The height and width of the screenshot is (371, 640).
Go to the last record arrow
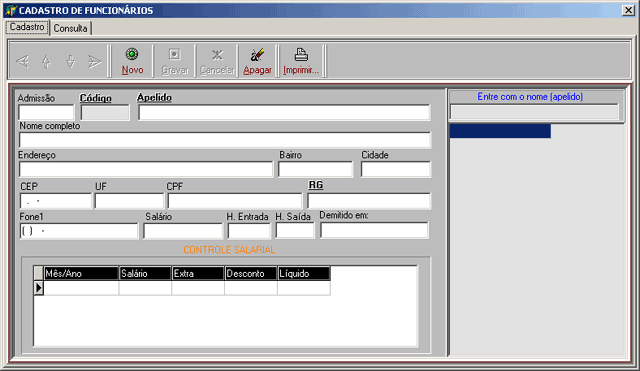[94, 62]
